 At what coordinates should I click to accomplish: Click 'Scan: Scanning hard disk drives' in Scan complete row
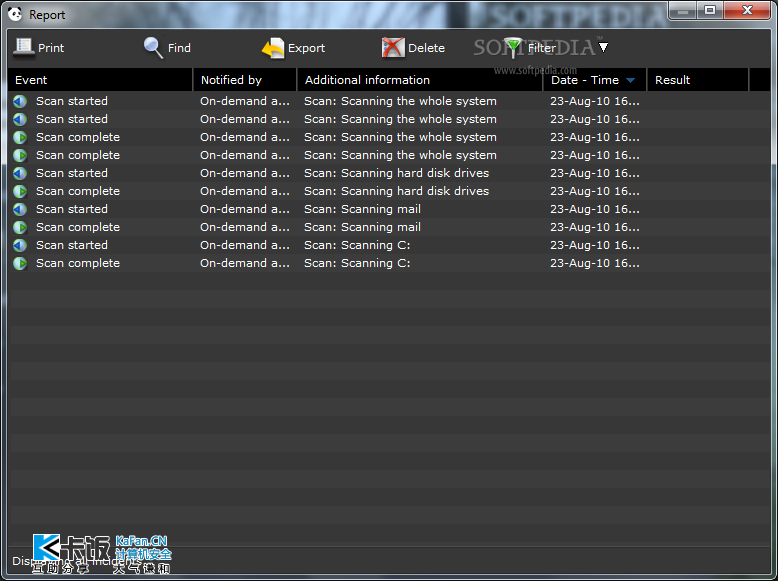pyautogui.click(x=396, y=191)
